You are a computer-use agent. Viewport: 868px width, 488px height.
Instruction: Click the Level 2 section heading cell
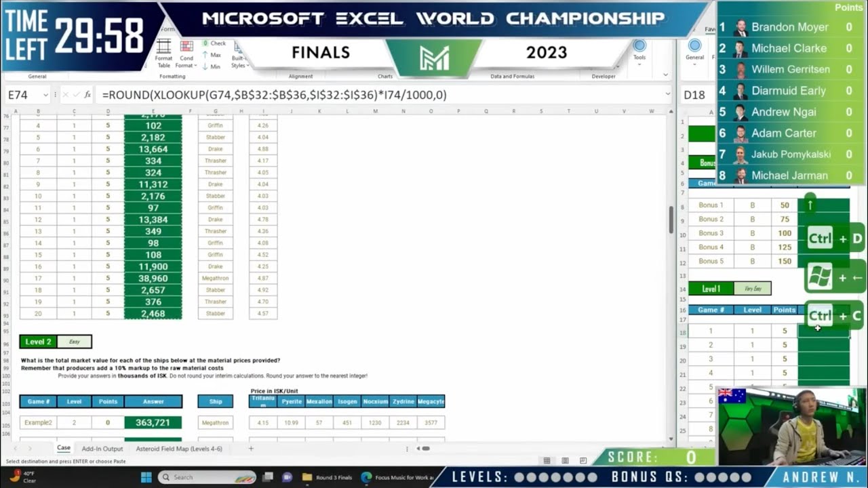[39, 342]
